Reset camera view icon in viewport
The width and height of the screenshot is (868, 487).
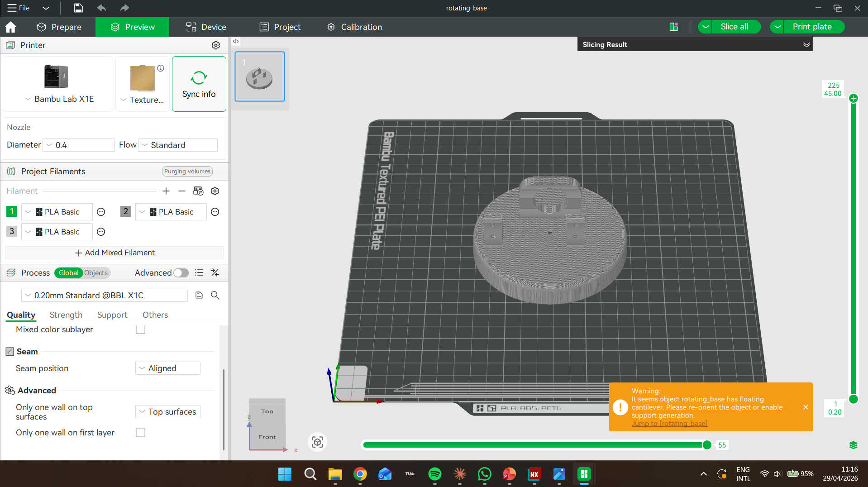pos(318,442)
